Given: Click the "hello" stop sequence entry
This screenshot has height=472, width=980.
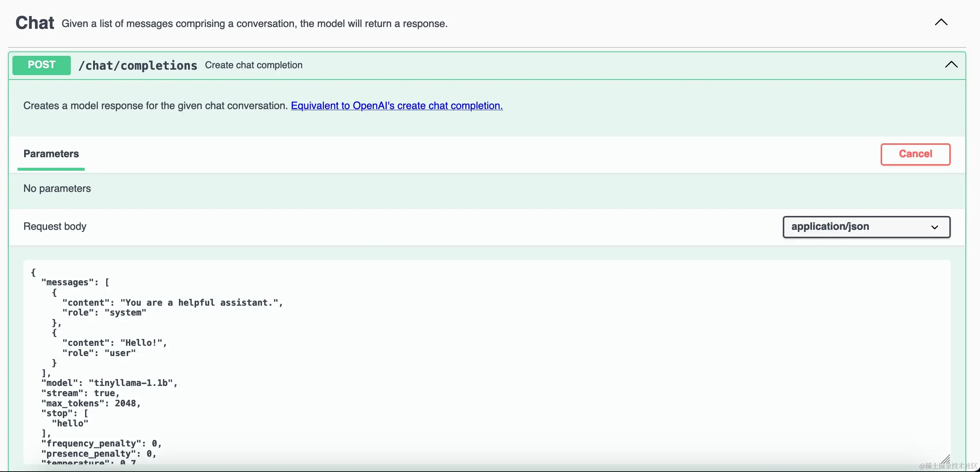Looking at the screenshot, I should [70, 423].
